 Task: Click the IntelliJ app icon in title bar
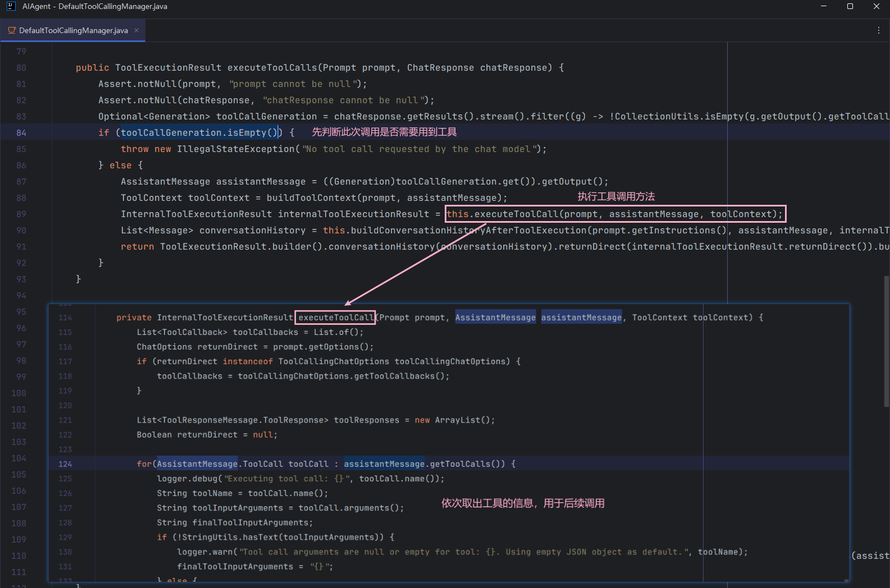[11, 7]
